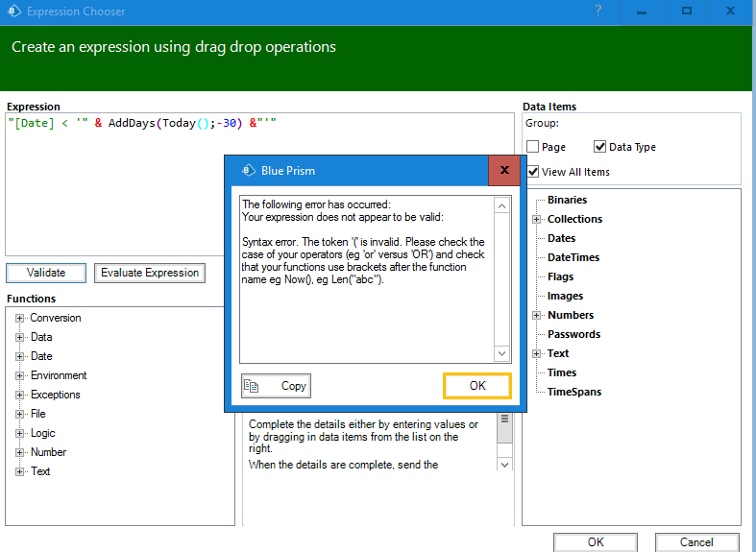The width and height of the screenshot is (756, 552).
Task: Click the copy pages icon in the Copy button
Action: pyautogui.click(x=251, y=386)
